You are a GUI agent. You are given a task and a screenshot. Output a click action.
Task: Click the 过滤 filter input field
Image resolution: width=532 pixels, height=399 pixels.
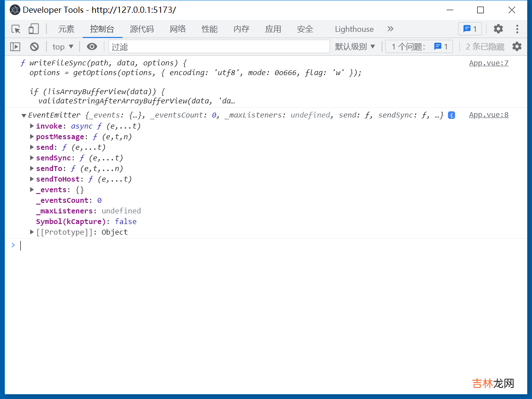[x=219, y=46]
